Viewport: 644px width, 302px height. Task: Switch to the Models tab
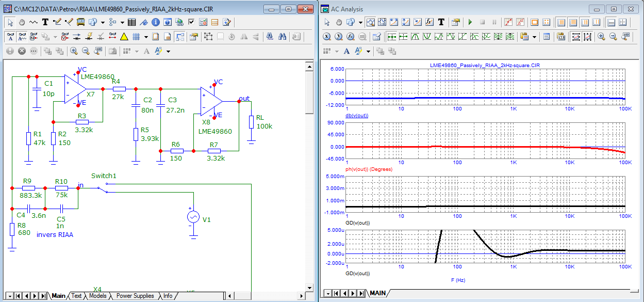point(98,296)
